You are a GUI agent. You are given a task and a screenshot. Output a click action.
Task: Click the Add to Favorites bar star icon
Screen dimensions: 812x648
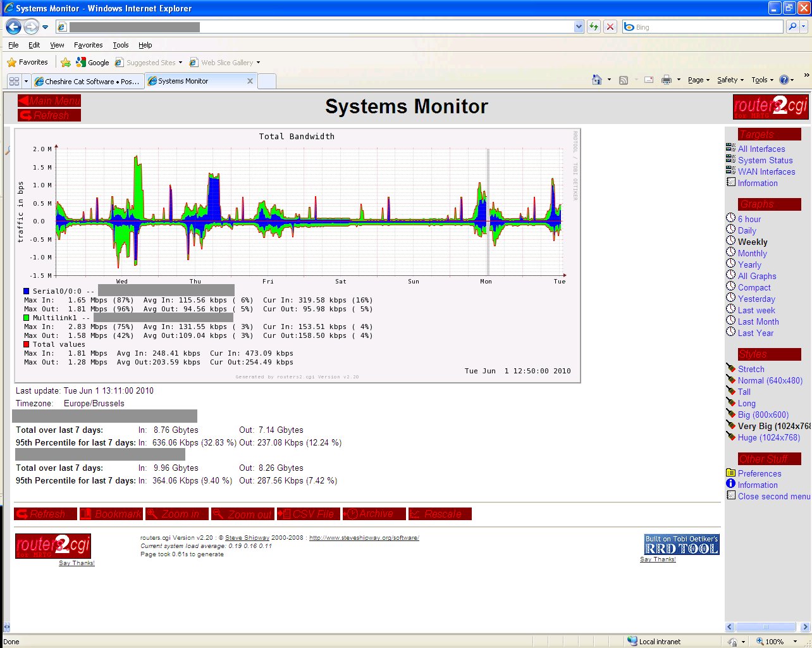(66, 63)
